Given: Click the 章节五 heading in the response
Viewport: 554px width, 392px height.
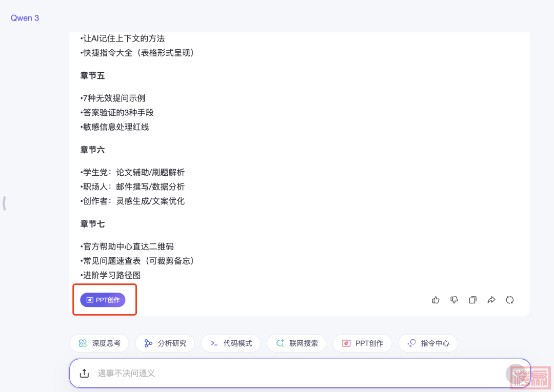Looking at the screenshot, I should point(92,76).
